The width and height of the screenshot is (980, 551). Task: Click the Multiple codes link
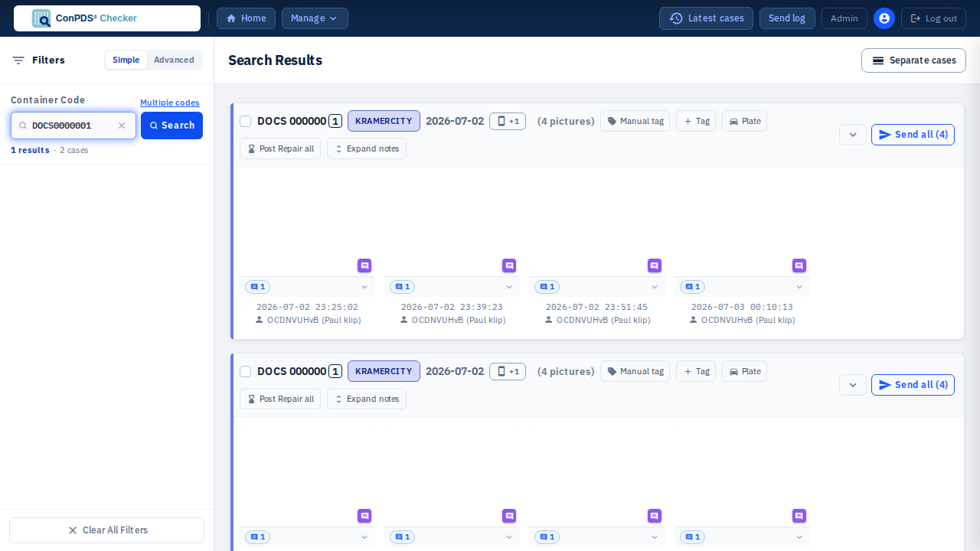pyautogui.click(x=170, y=103)
